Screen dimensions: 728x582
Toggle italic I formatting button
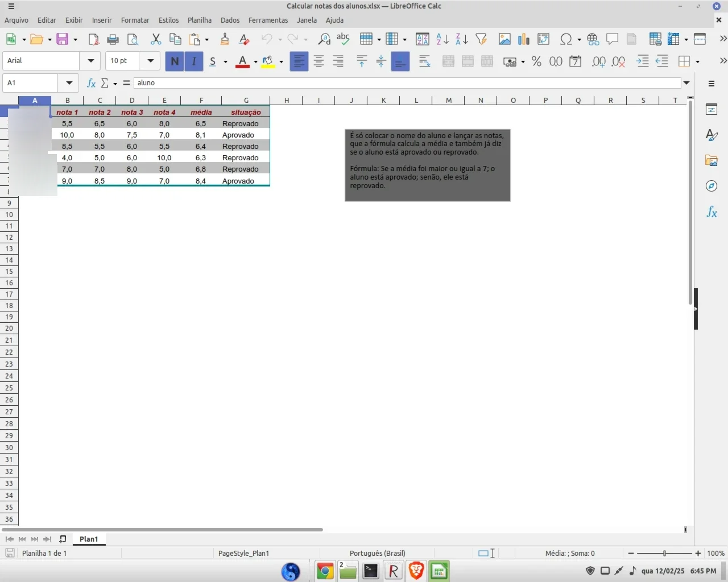194,61
